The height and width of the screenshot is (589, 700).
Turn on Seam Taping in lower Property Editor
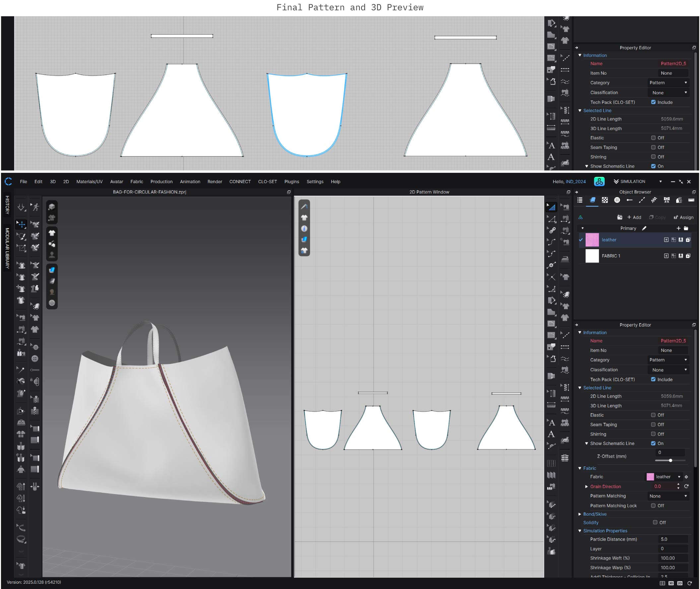653,425
